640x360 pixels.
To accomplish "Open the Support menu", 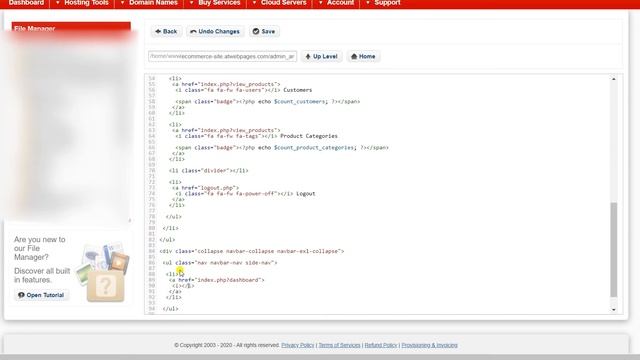I will click(x=387, y=3).
